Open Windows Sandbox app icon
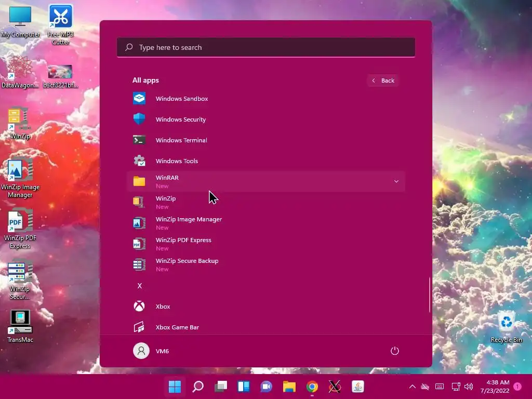 point(139,98)
